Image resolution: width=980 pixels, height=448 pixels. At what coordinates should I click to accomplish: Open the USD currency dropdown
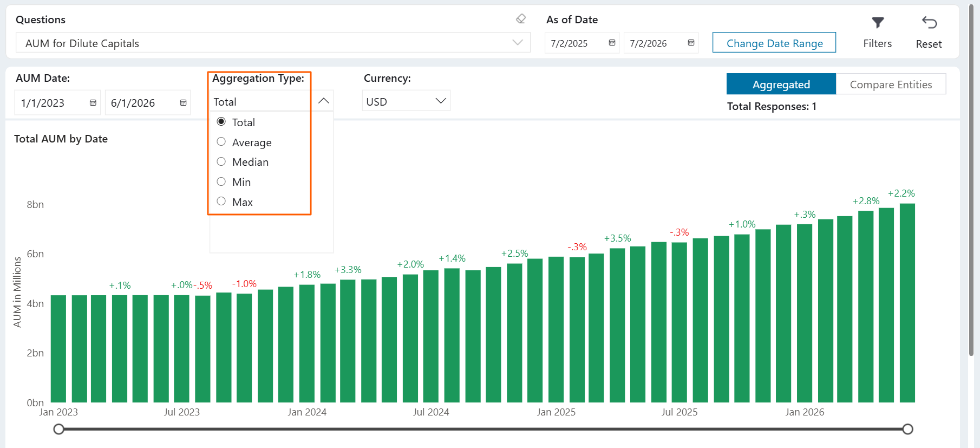406,101
